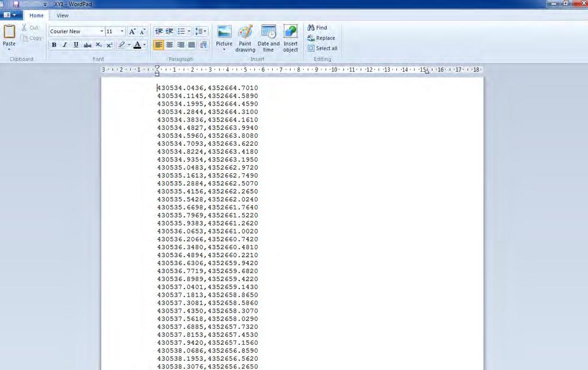Justify the text
Screen dimensions: 588x370
[x=192, y=45]
